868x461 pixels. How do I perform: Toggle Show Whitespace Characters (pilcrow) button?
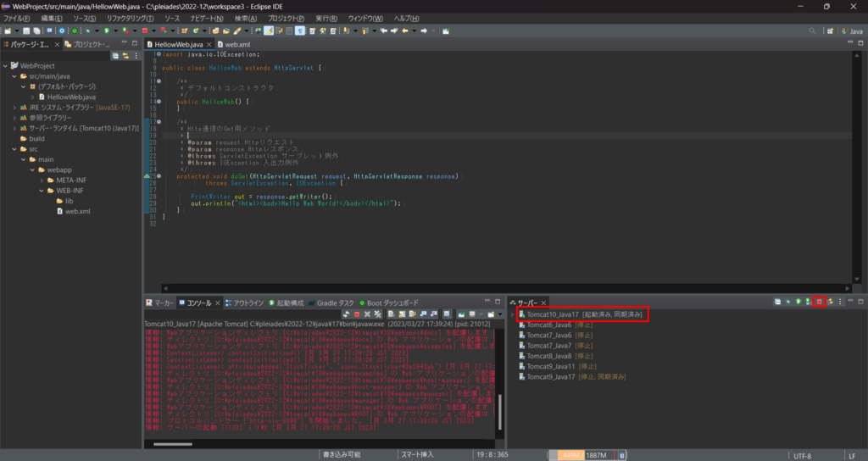click(300, 31)
